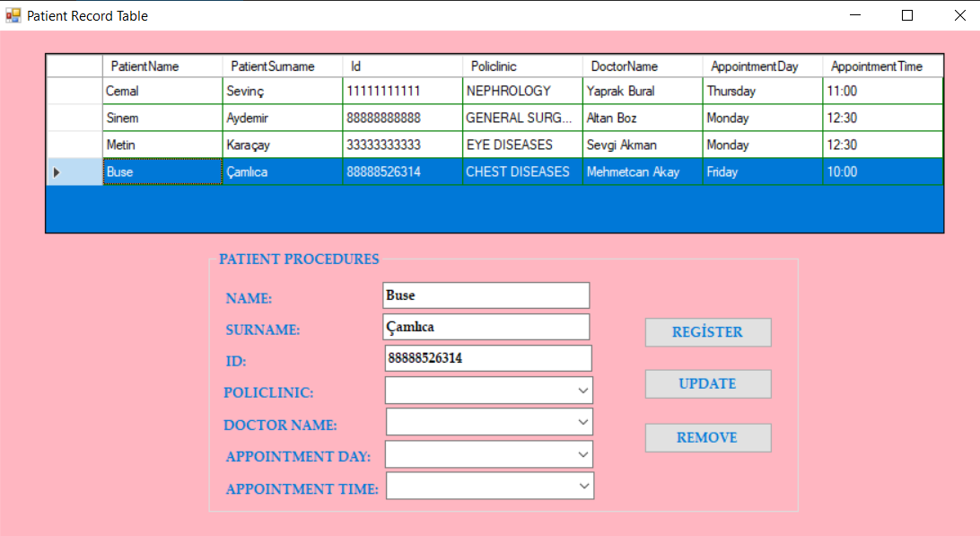Click the blank top-left corner cell of the grid
The height and width of the screenshot is (536, 980).
74,66
